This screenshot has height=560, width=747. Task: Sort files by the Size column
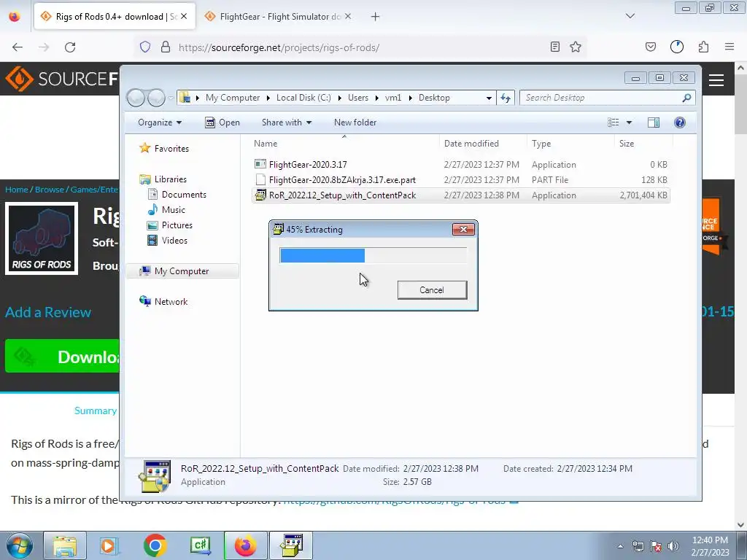pyautogui.click(x=643, y=144)
